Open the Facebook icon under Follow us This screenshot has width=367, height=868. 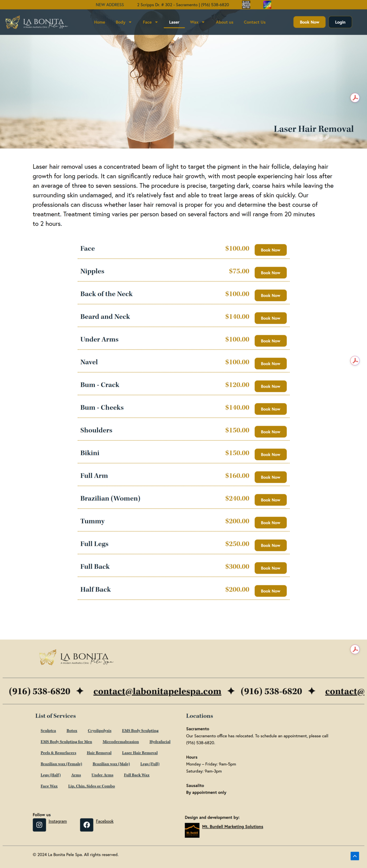pos(87,825)
